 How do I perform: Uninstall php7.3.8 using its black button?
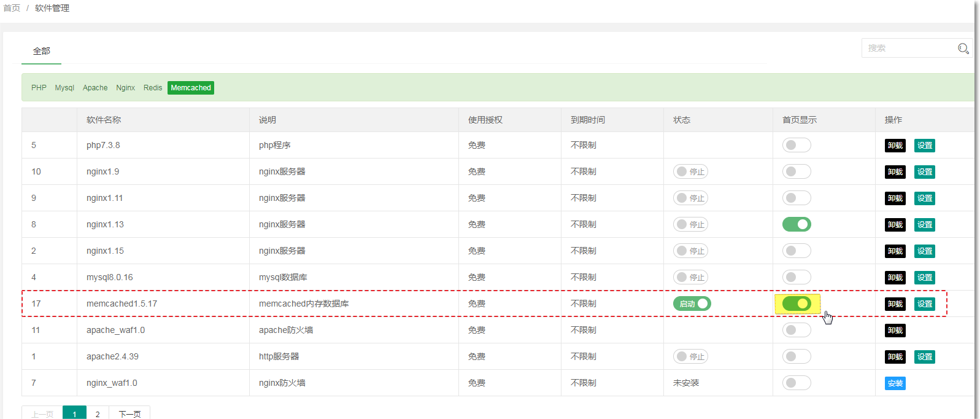(895, 146)
